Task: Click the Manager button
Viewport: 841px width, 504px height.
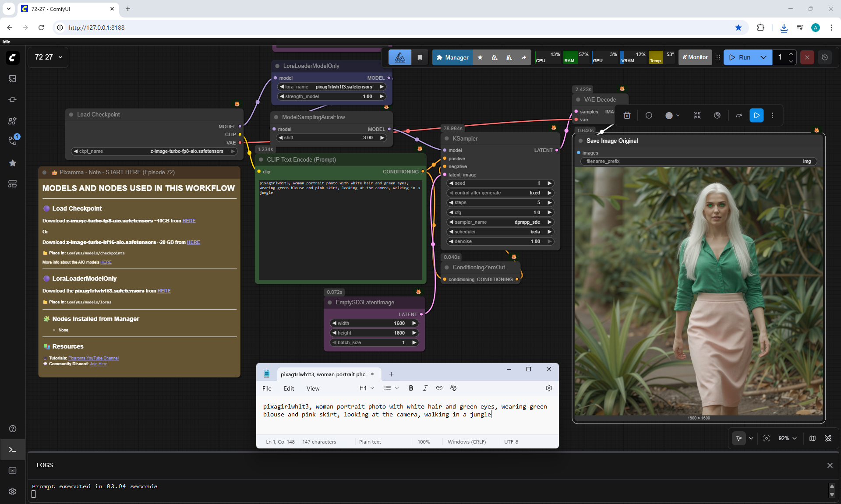Action: (x=452, y=57)
